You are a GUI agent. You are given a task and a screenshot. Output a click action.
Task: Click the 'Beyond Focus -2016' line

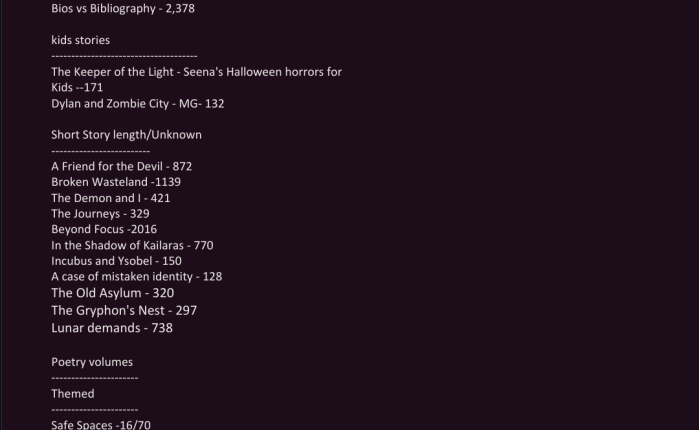104,229
